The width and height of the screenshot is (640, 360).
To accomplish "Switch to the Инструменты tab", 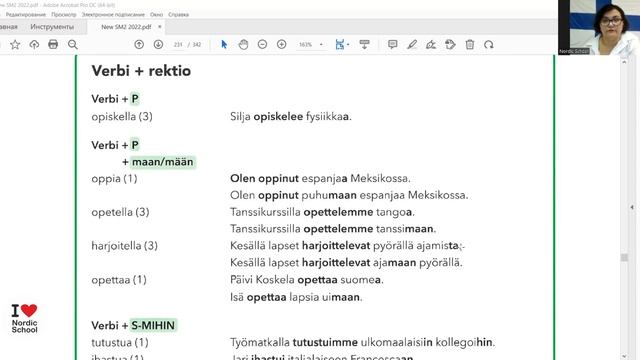I will [52, 27].
